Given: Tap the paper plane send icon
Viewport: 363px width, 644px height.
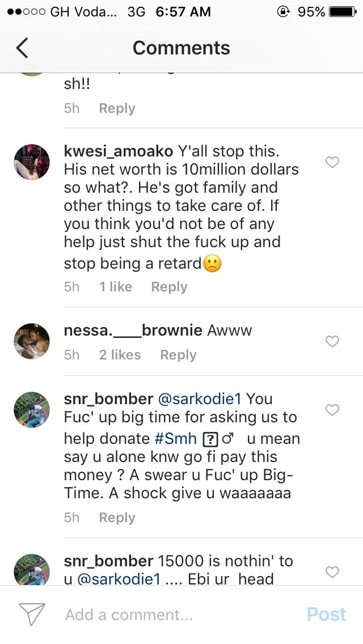Looking at the screenshot, I should point(32,615).
